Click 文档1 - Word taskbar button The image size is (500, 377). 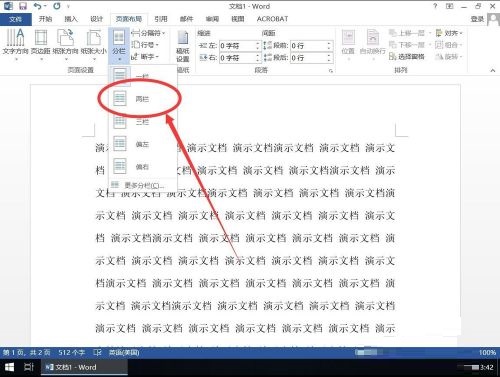coord(84,367)
